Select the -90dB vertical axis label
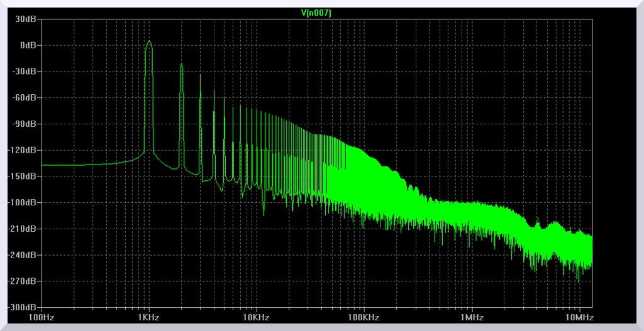Image resolution: width=644 pixels, height=331 pixels. pos(24,124)
